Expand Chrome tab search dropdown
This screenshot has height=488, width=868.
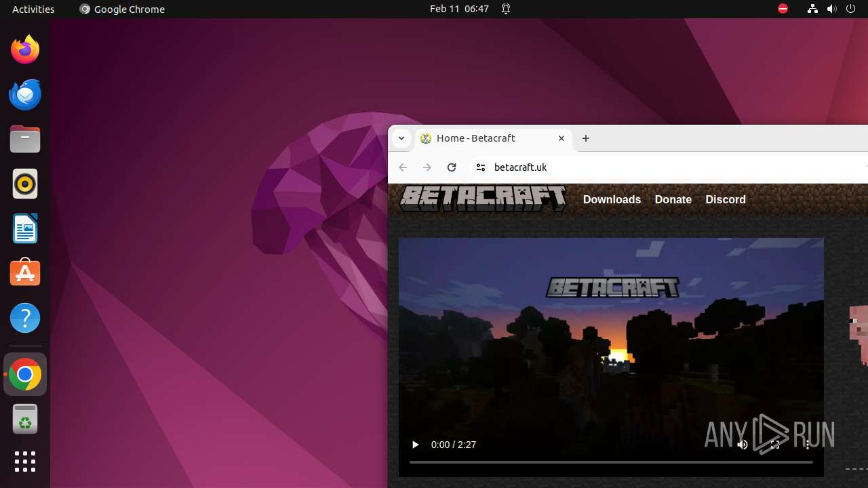pyautogui.click(x=401, y=138)
